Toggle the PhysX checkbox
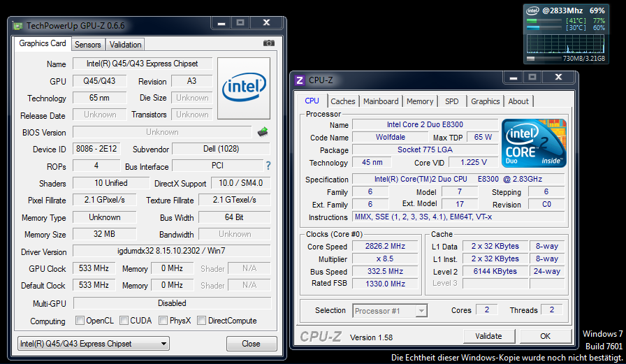Screen dimensions: 626x364 click(163, 321)
